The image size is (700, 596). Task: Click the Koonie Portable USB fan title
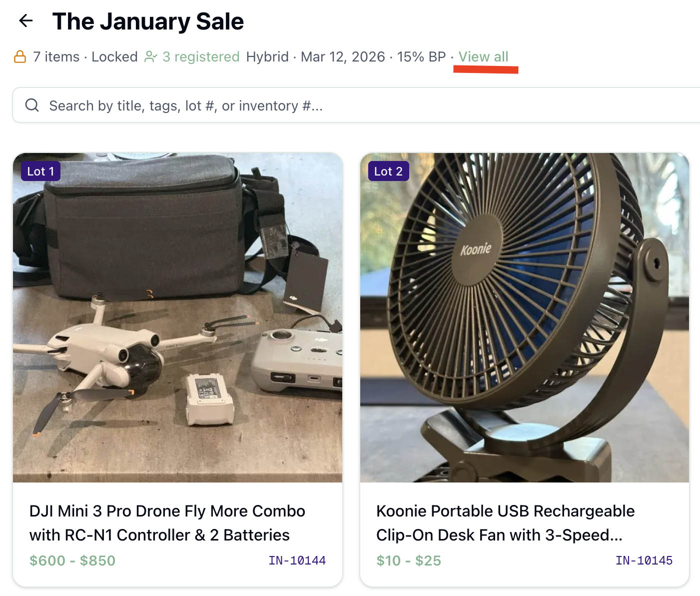(x=505, y=522)
